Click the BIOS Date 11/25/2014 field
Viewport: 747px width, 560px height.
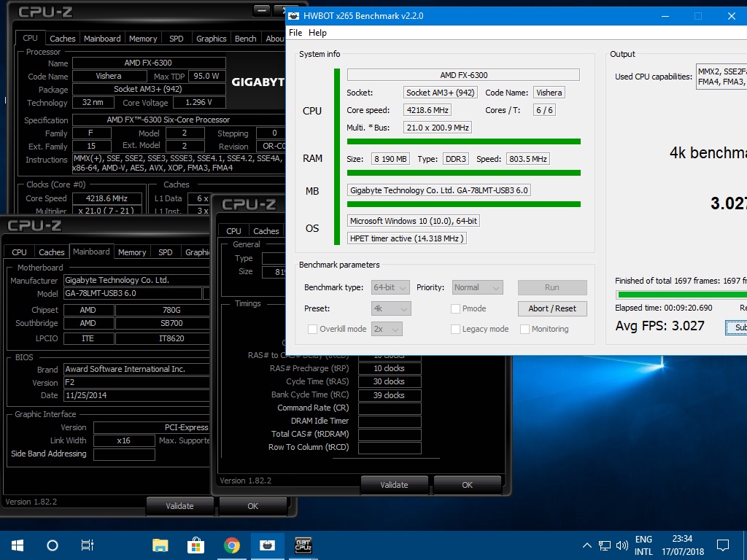pyautogui.click(x=136, y=395)
